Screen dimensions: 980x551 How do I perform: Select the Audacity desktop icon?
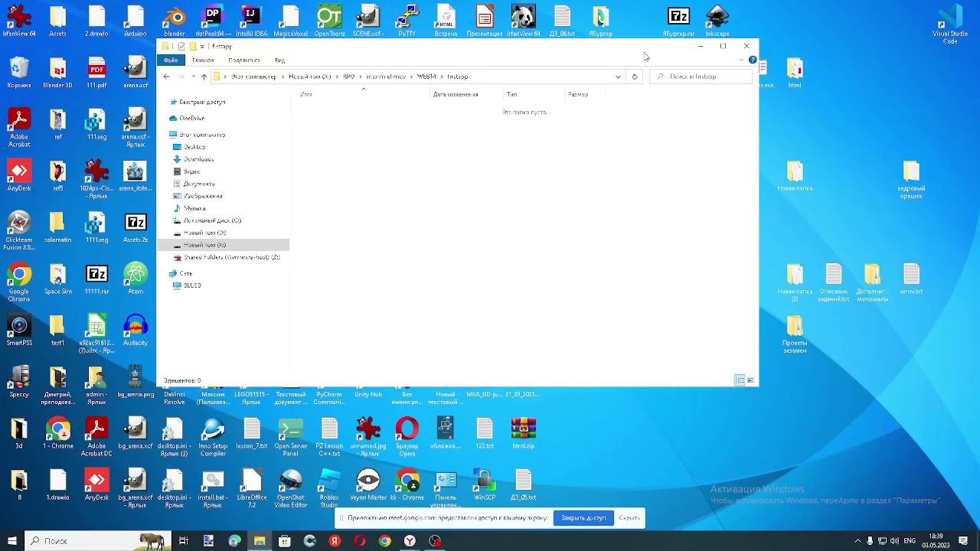(136, 330)
